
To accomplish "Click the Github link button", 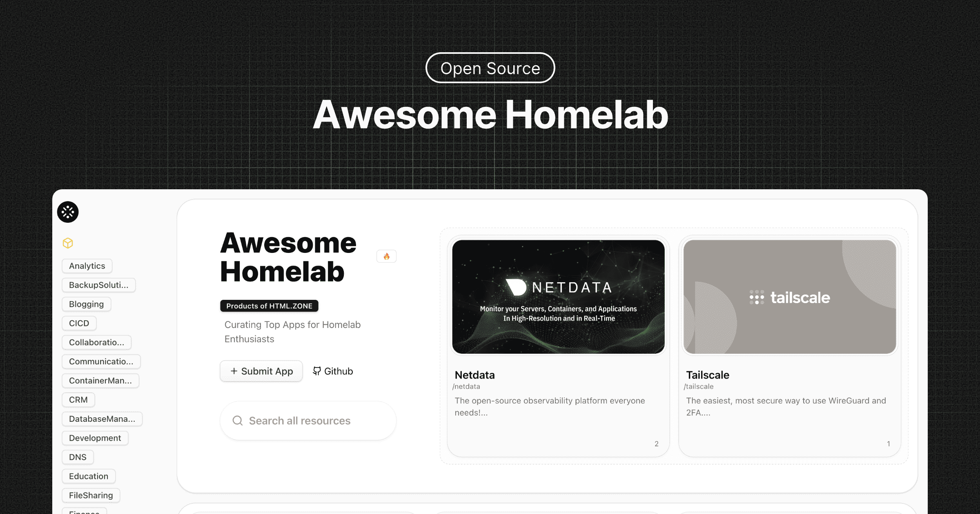I will pos(332,371).
